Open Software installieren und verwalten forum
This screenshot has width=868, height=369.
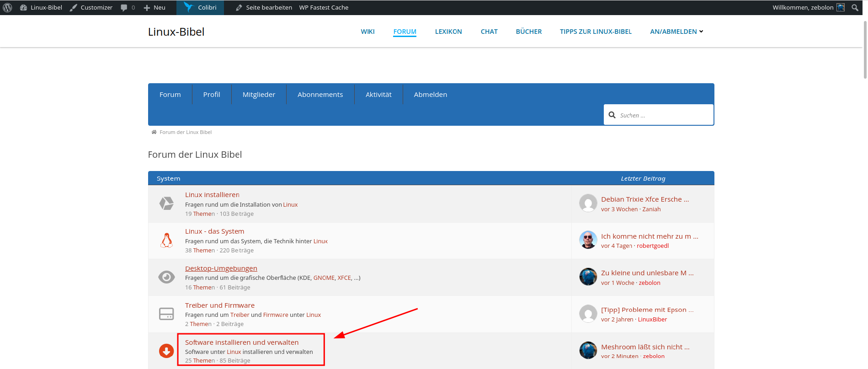tap(242, 342)
